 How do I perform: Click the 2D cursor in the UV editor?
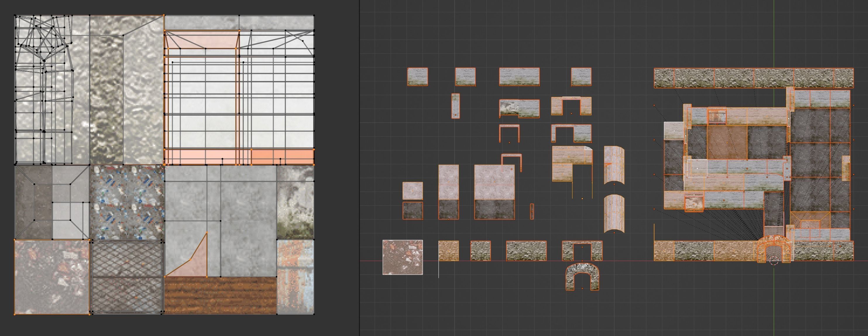coord(164,165)
